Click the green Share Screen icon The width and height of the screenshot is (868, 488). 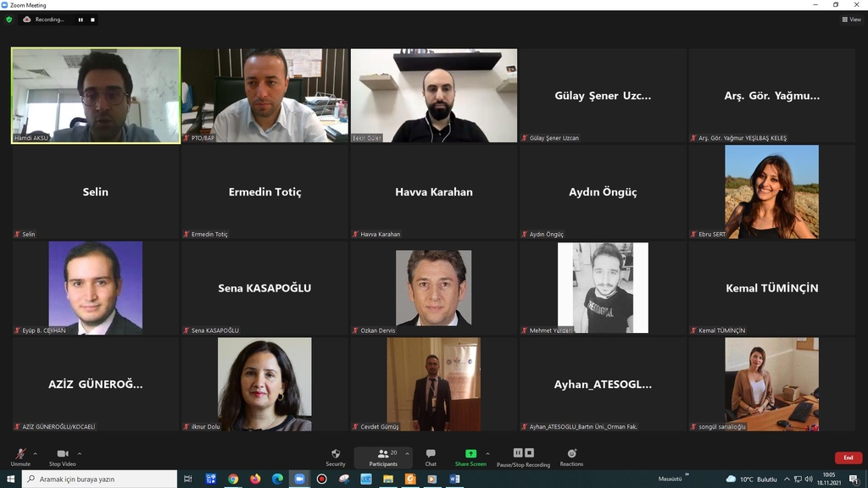click(x=470, y=454)
